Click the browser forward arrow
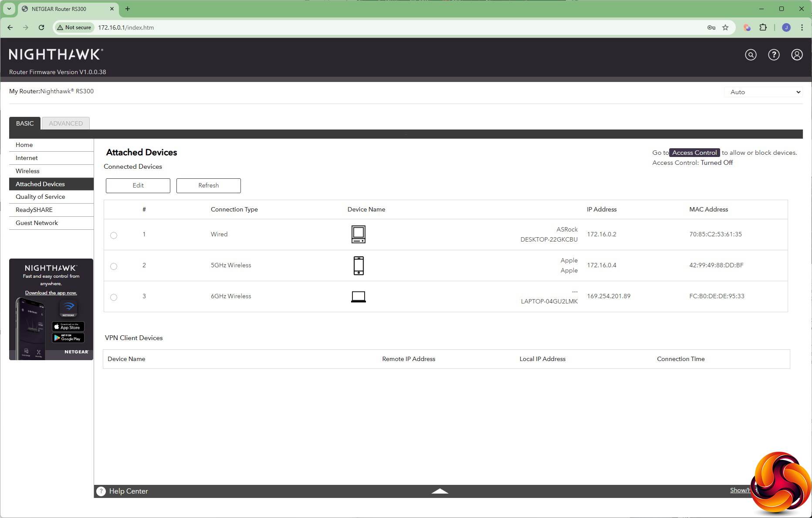The image size is (812, 518). point(26,27)
